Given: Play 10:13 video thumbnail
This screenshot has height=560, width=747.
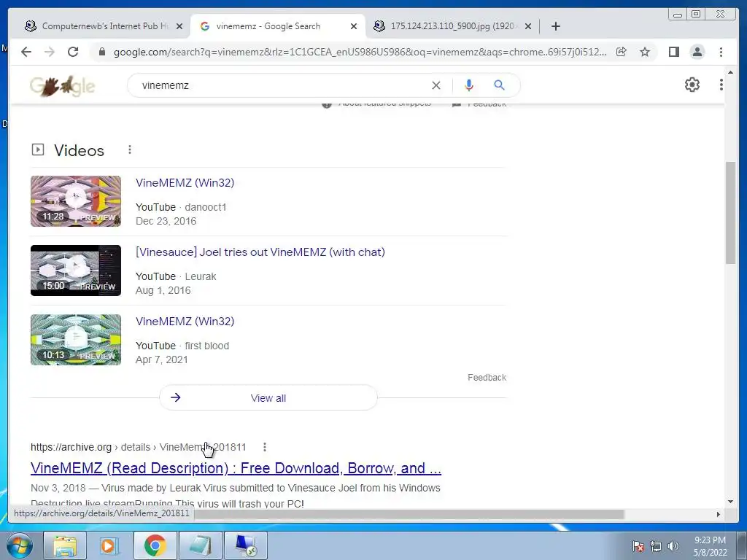Looking at the screenshot, I should coord(76,340).
